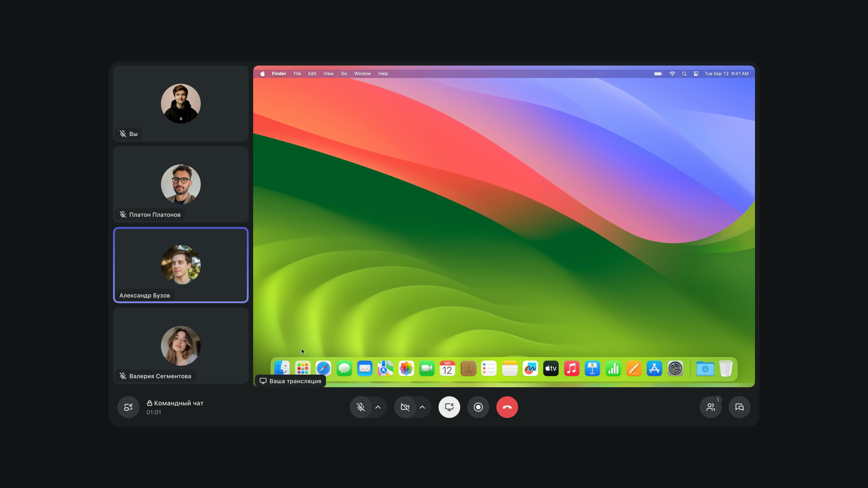868x488 pixels.
Task: Turn on the camera
Action: click(x=405, y=407)
